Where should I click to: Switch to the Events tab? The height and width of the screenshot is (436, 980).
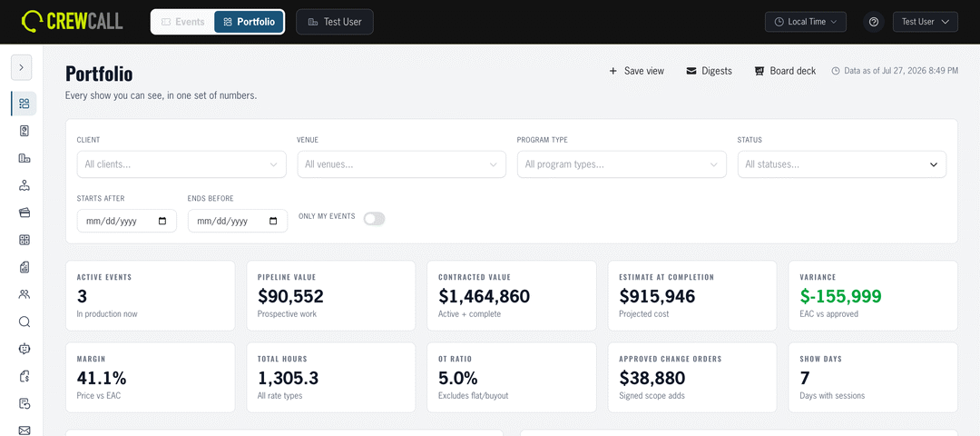(183, 22)
